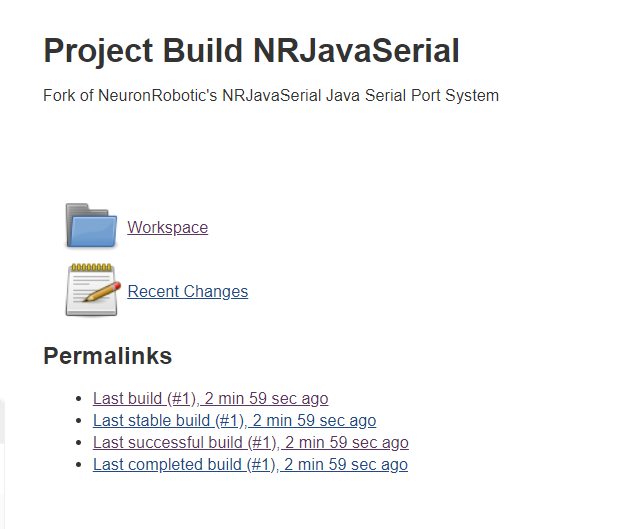View the Last completed build (#1) permalink
Viewport: 626px width, 529px height.
point(250,464)
